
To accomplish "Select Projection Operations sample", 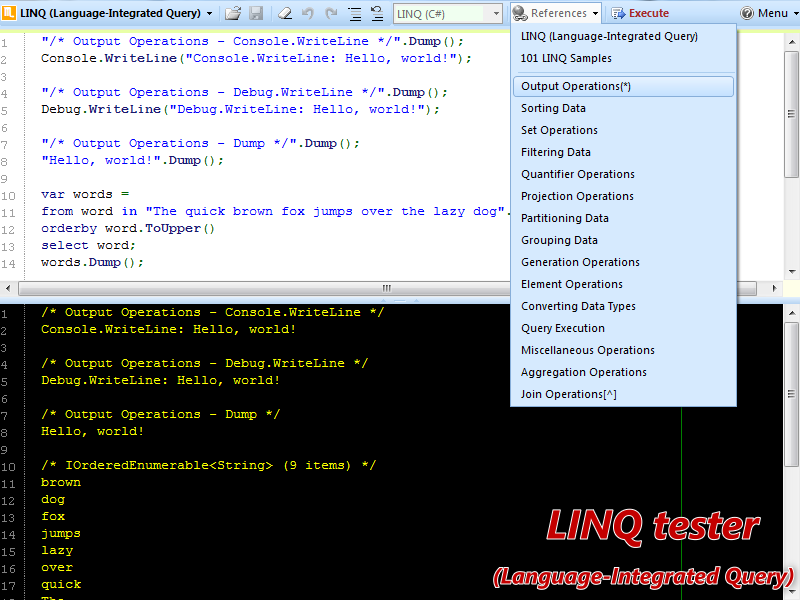I will pyautogui.click(x=623, y=196).
